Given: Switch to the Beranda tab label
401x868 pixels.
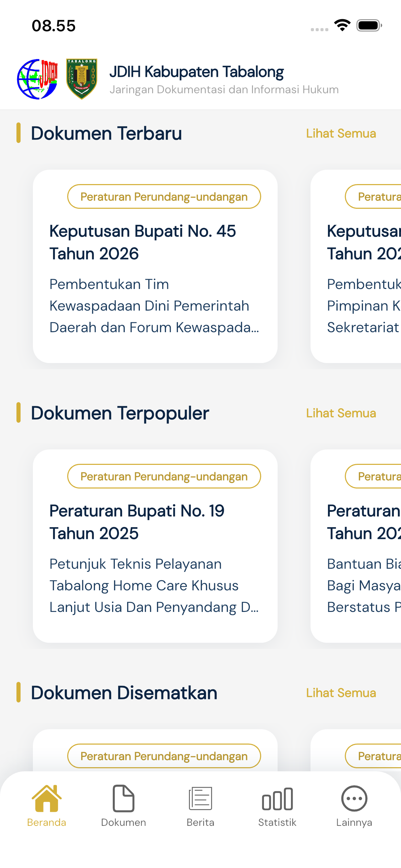Looking at the screenshot, I should pos(47,822).
